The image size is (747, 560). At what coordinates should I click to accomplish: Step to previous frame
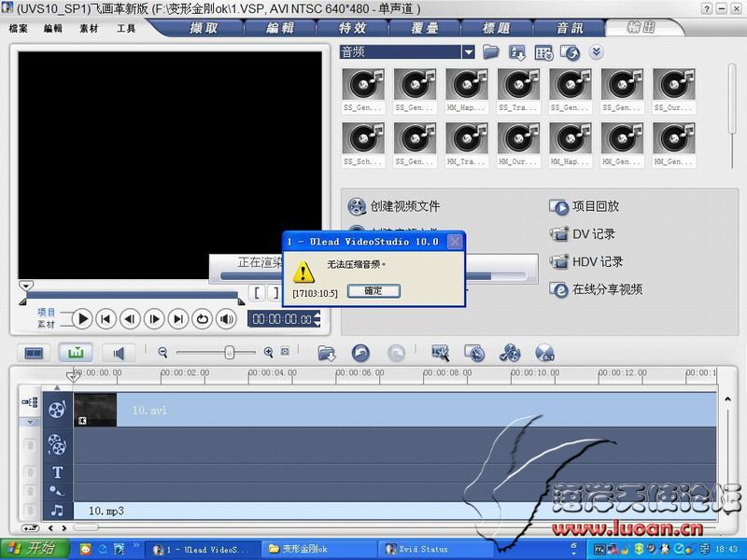(130, 318)
